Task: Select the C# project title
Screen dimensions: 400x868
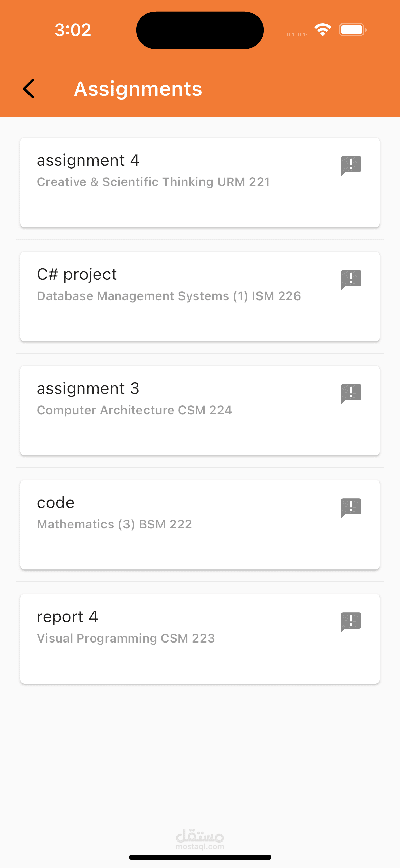Action: (x=77, y=274)
